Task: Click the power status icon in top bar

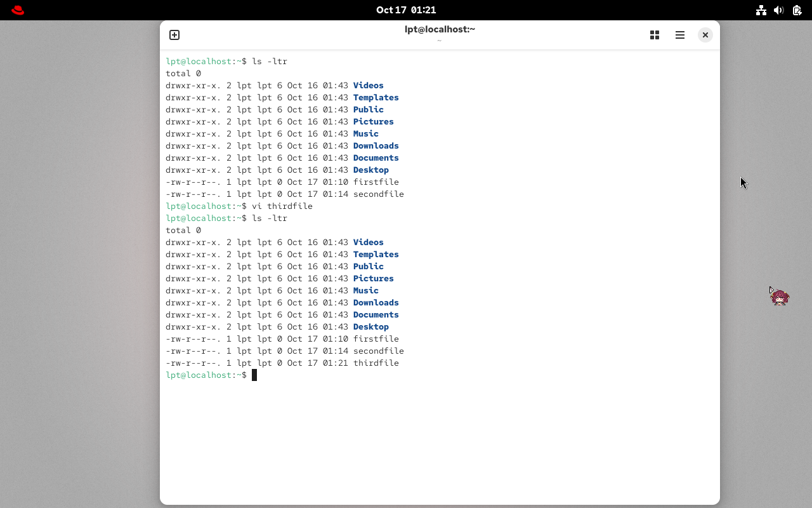Action: point(797,10)
